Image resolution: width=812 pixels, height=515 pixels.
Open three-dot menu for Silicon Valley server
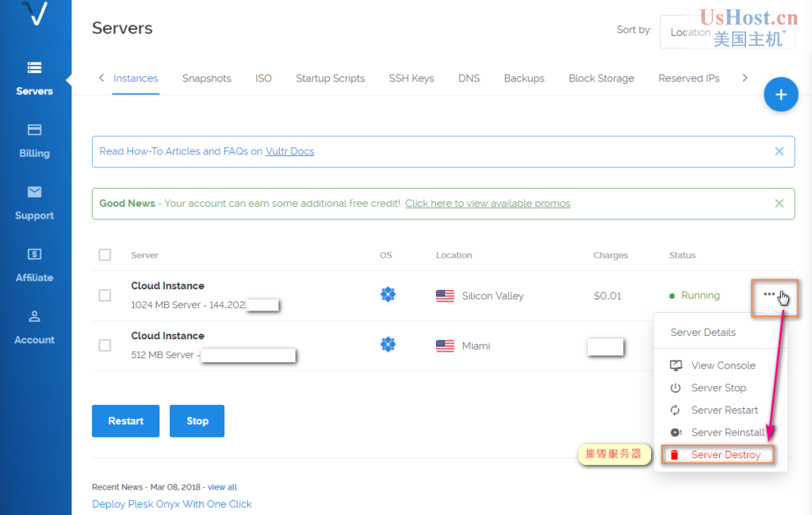point(769,294)
